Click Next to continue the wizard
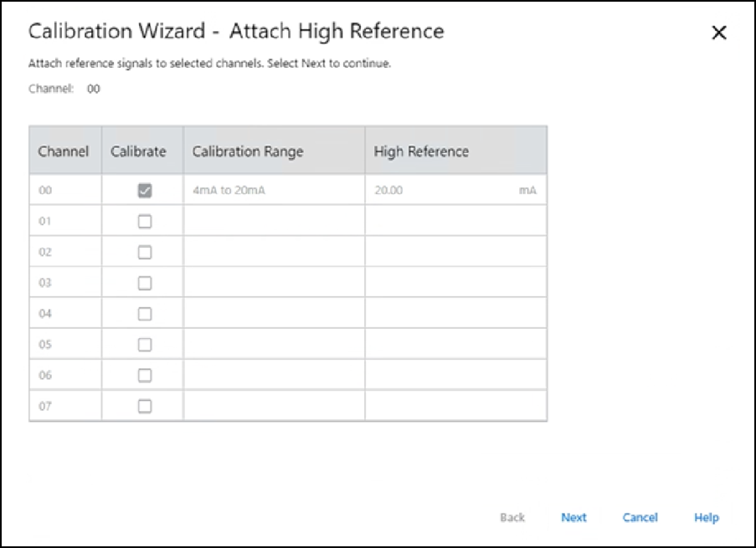The height and width of the screenshot is (548, 756). (573, 518)
